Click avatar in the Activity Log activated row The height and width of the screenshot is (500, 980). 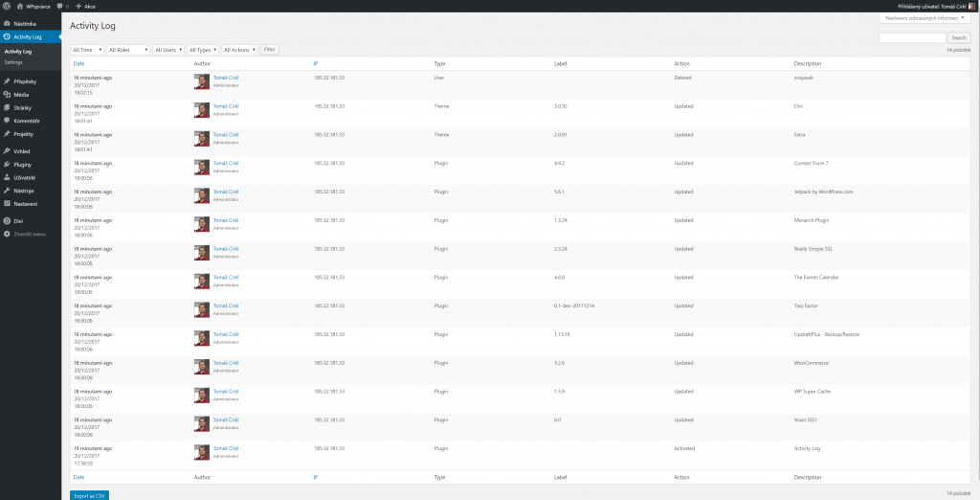click(x=202, y=452)
